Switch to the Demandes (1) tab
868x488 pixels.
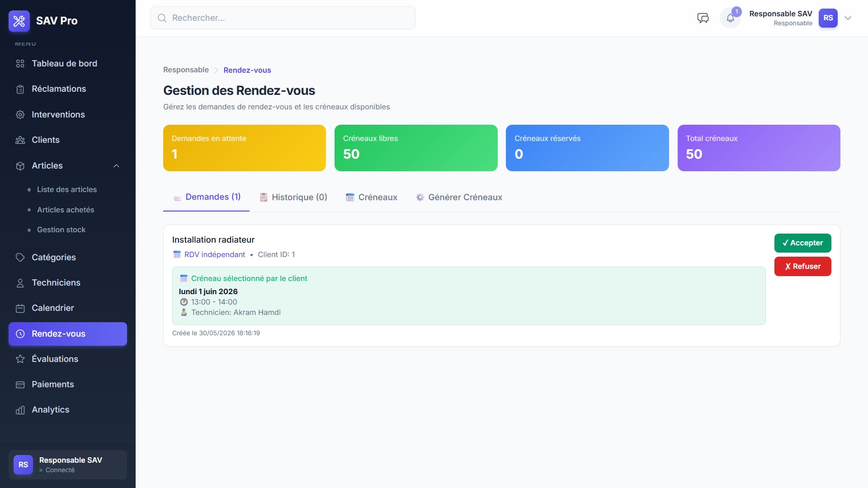click(x=206, y=197)
